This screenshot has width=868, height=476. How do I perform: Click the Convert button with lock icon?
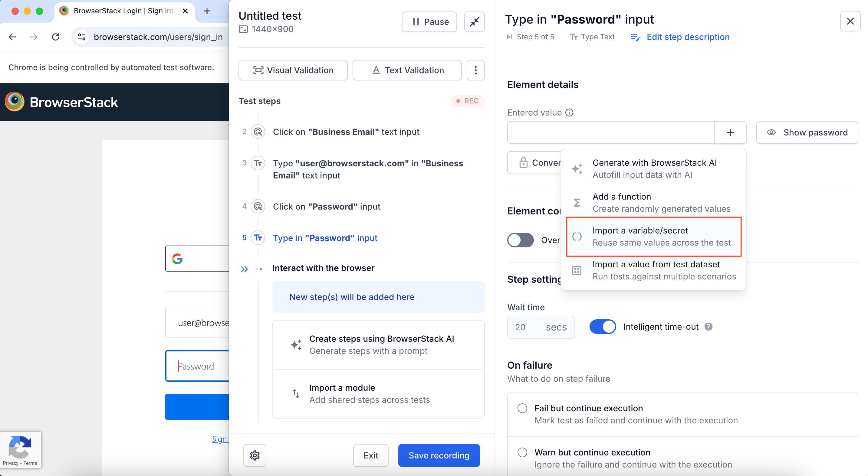[535, 163]
